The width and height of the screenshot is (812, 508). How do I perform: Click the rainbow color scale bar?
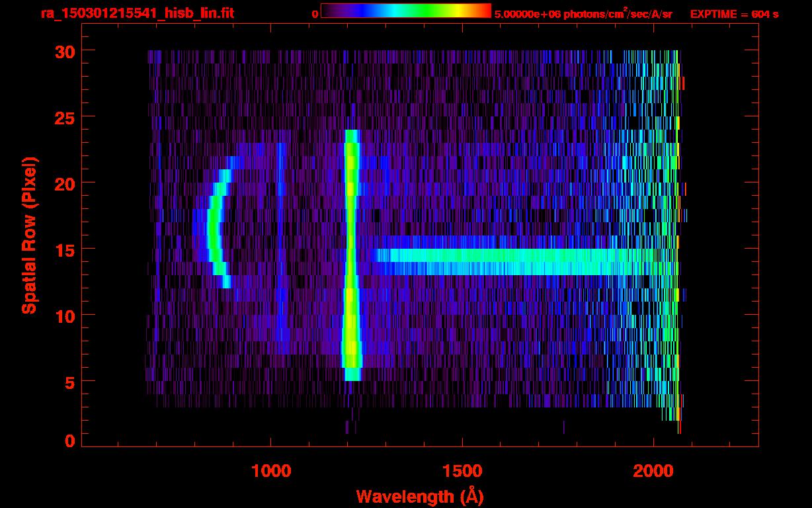pos(406,11)
